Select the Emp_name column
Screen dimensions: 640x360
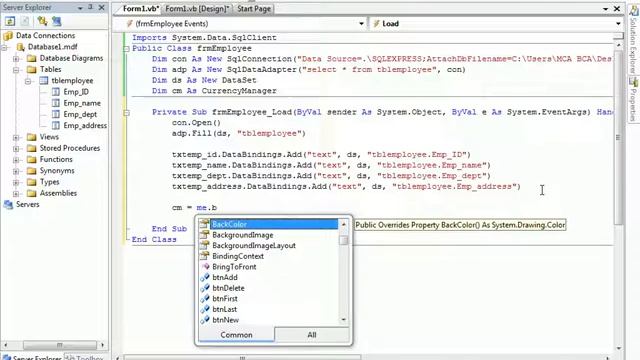tap(82, 103)
